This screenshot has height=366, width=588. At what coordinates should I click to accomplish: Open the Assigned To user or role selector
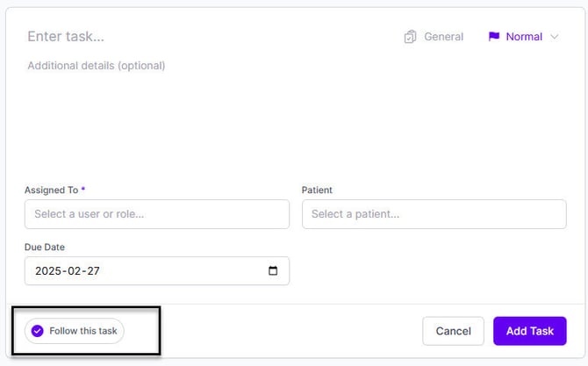(x=157, y=214)
